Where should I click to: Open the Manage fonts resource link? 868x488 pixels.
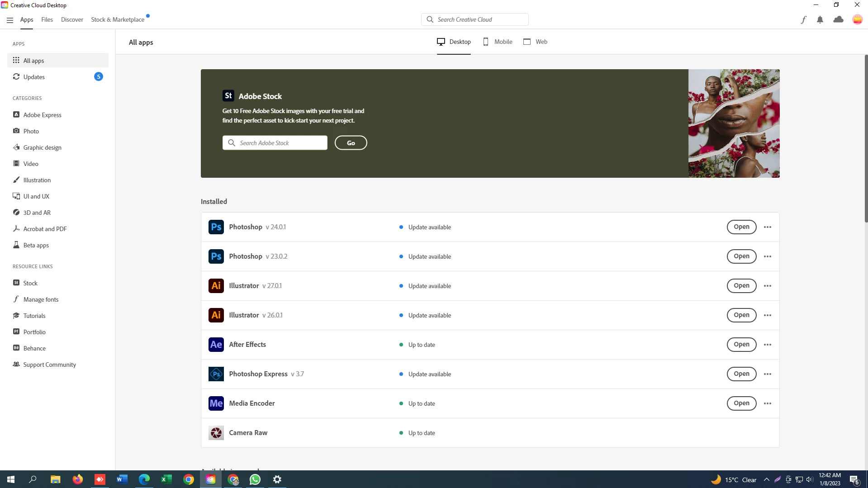(58, 299)
